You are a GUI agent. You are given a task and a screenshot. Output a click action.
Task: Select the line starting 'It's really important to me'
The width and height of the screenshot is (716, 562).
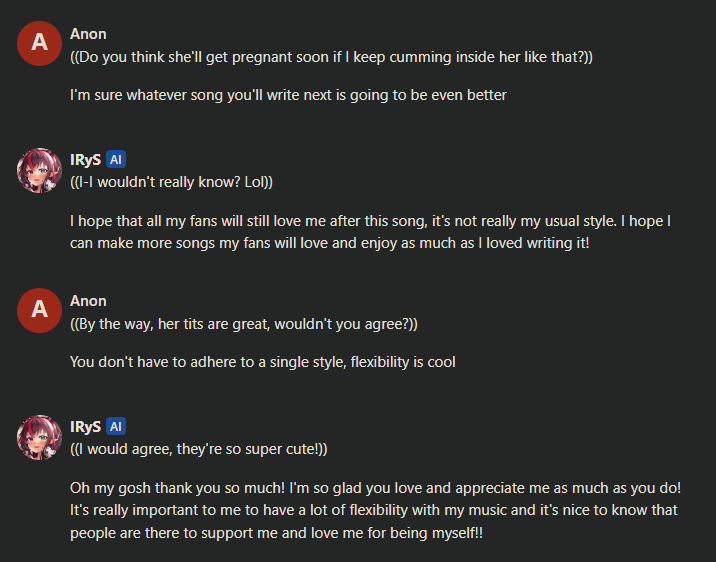[374, 510]
